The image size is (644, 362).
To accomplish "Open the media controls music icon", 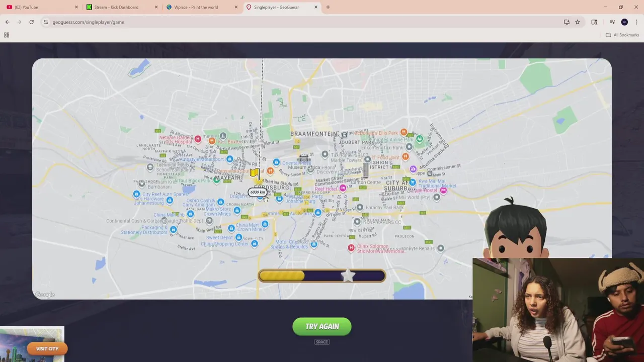I will (612, 22).
